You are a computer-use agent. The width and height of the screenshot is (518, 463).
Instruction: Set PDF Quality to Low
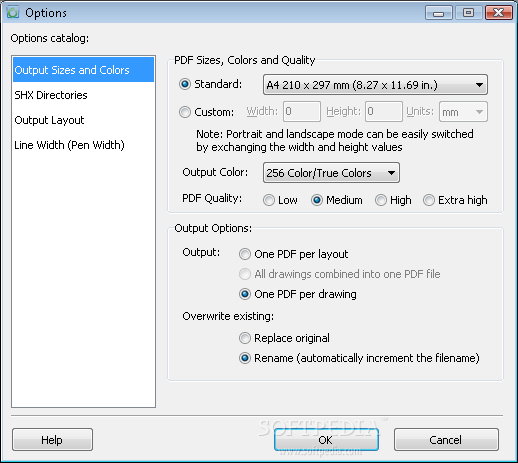point(269,200)
